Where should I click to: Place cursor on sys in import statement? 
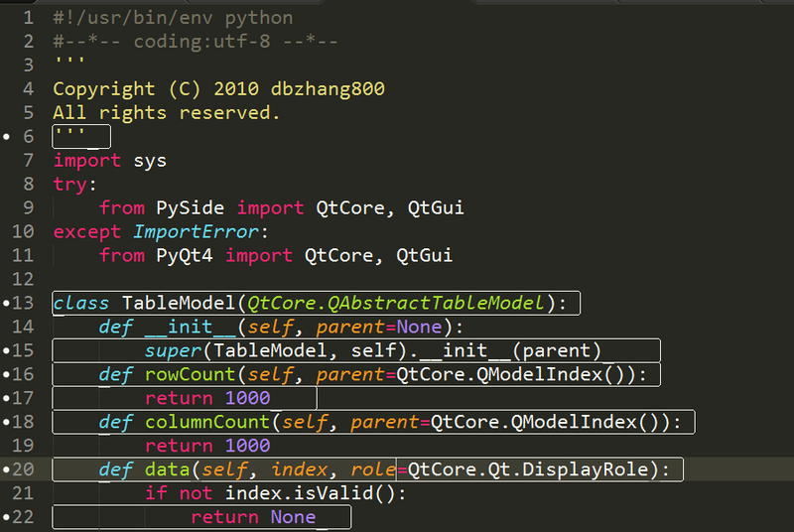click(149, 160)
